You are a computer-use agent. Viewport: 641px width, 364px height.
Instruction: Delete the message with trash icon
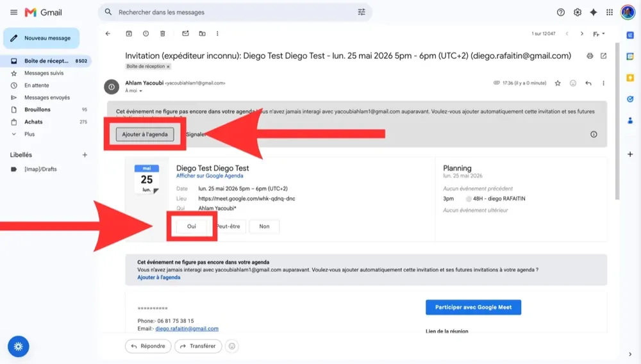(162, 33)
